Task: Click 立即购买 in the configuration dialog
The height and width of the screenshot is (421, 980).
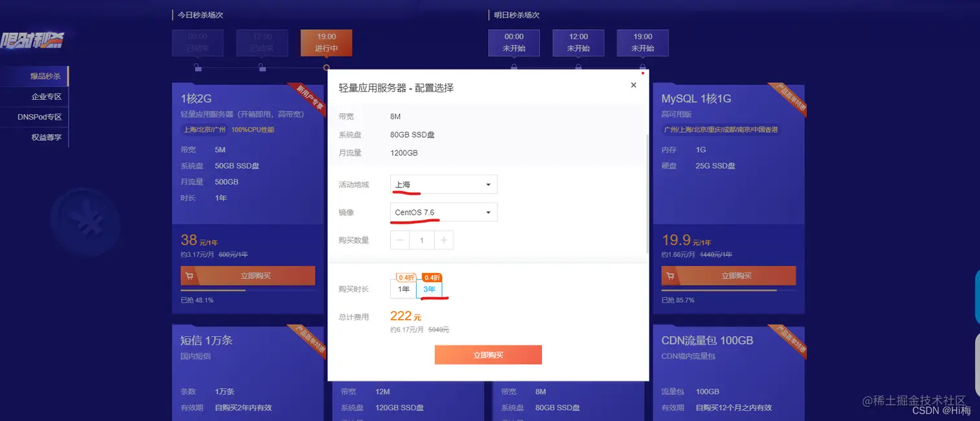Action: (488, 355)
